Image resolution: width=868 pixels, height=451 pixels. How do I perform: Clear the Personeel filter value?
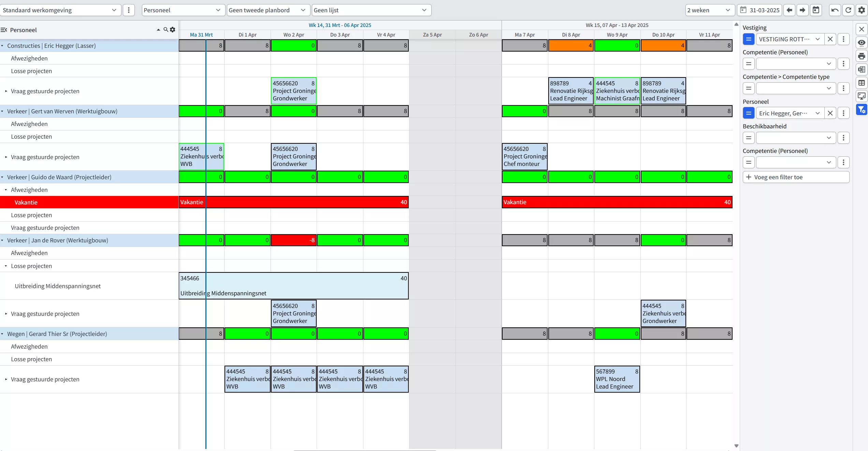coord(830,113)
